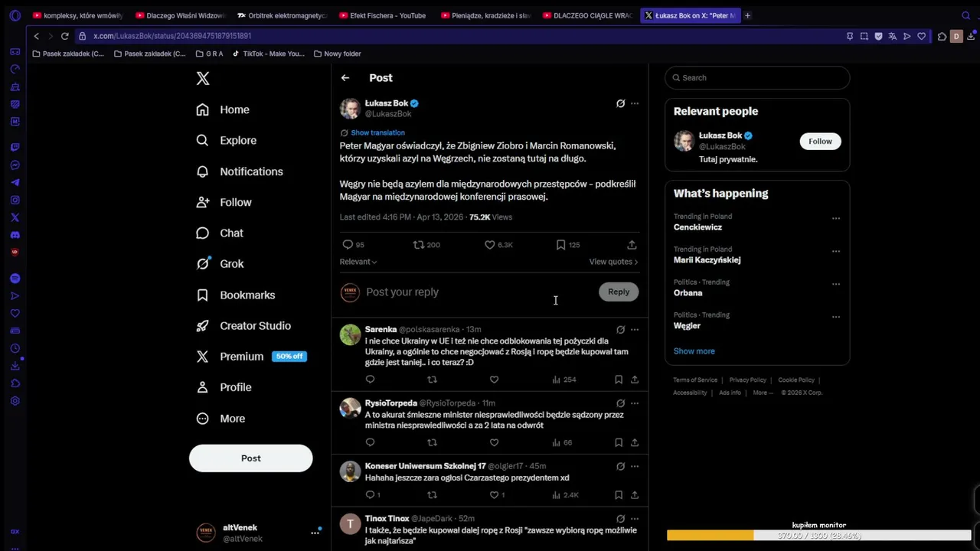This screenshot has width=980, height=551.
Task: Click Show translation link
Action: [377, 133]
